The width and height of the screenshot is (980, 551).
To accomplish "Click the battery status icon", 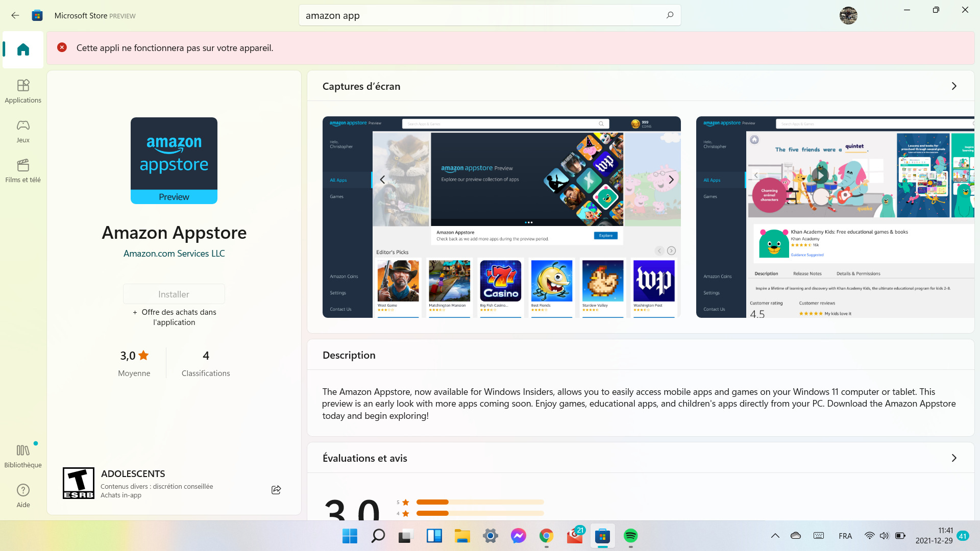I will 900,536.
